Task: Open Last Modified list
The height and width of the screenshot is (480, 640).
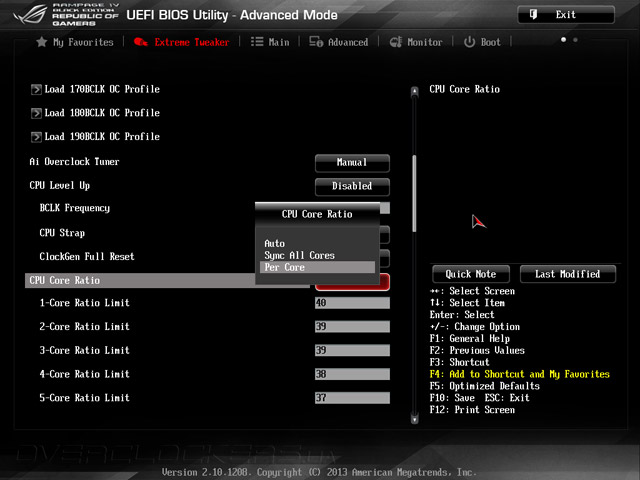Action: [x=568, y=274]
